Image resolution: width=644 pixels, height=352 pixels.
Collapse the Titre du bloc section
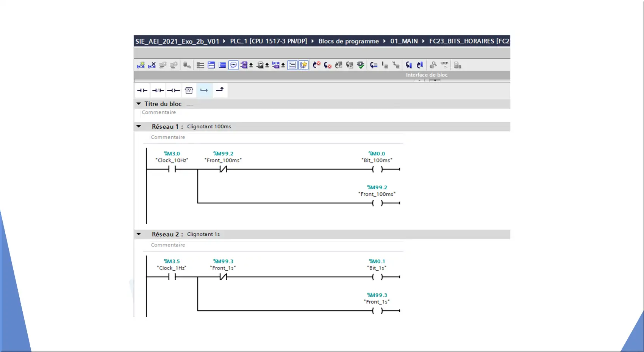pyautogui.click(x=139, y=104)
